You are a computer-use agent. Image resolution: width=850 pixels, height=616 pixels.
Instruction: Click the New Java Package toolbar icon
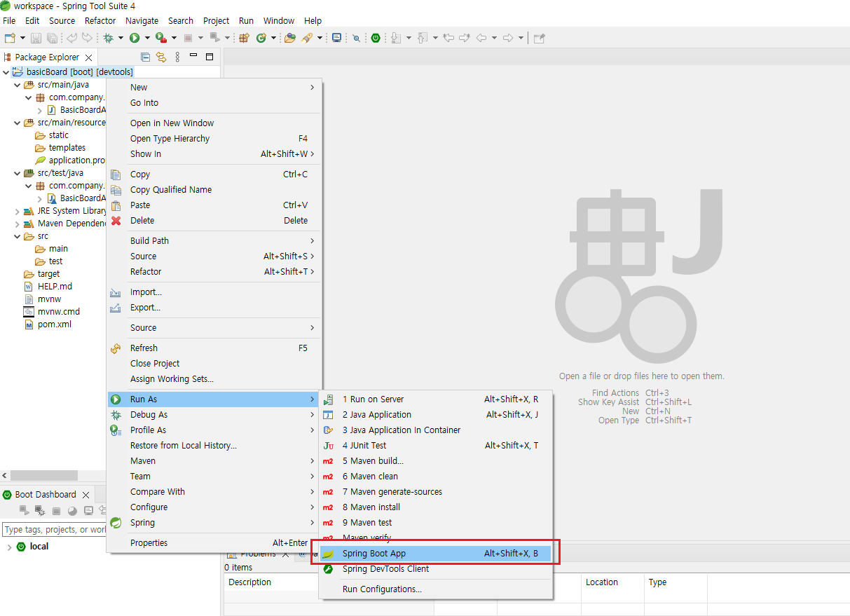click(x=245, y=38)
